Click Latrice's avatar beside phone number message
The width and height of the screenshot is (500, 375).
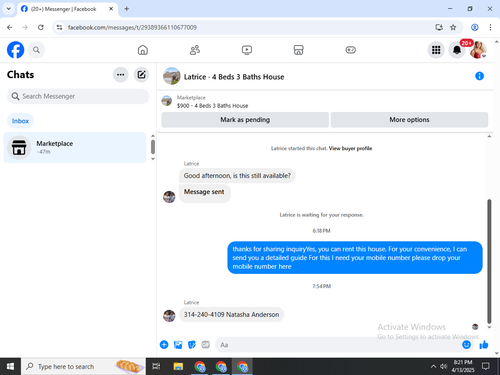click(x=169, y=315)
